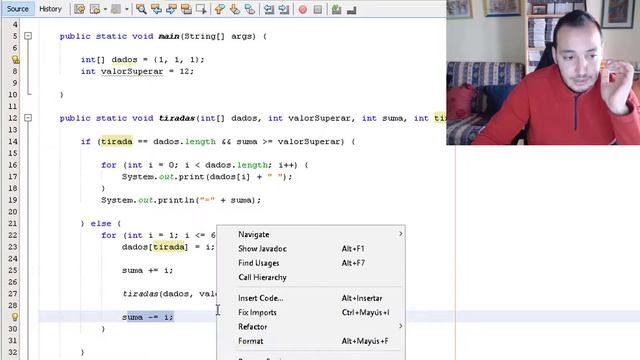This screenshot has width=640, height=360.
Task: Toggle rectangular selection mode
Action: (202, 9)
